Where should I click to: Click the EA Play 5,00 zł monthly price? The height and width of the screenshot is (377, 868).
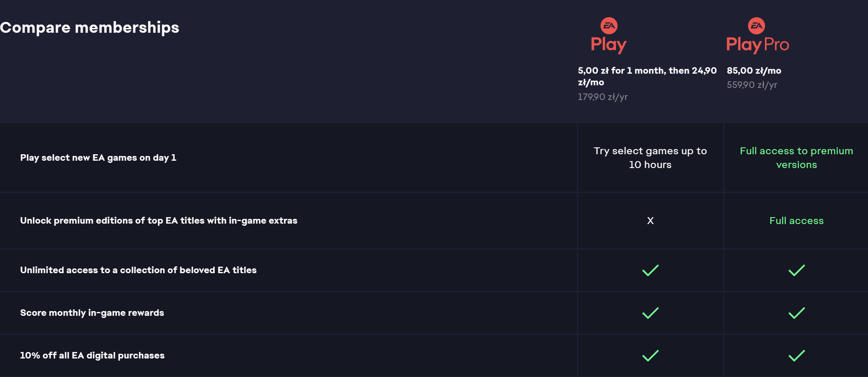point(647,76)
